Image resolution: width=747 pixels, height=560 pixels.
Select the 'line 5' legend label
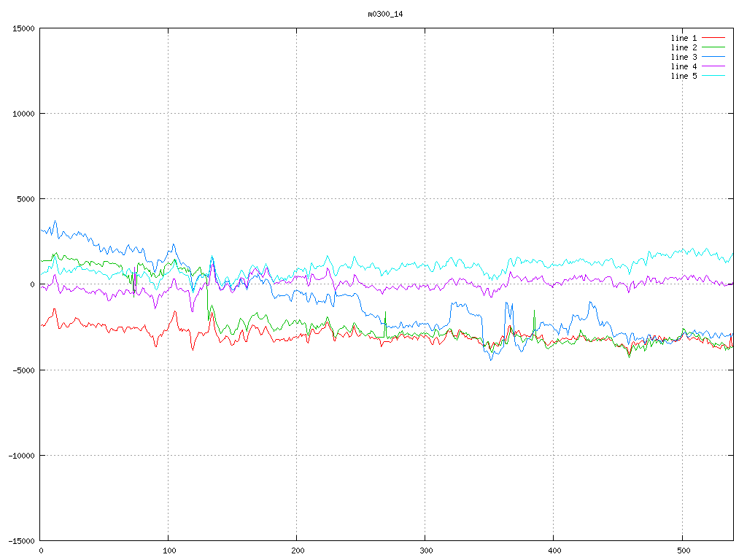pyautogui.click(x=684, y=76)
